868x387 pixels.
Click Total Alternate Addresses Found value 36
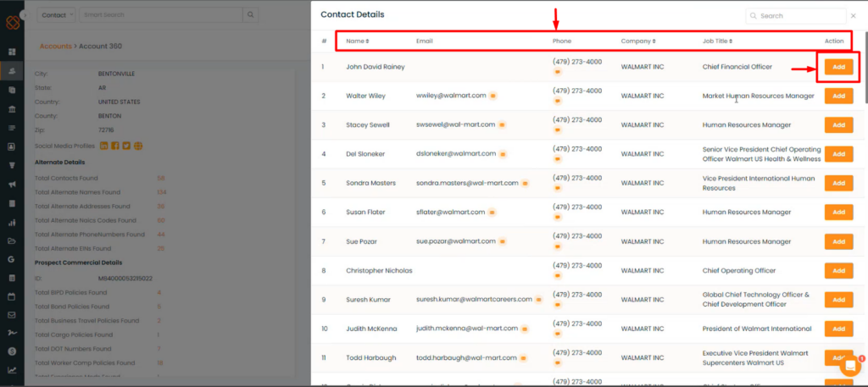tap(161, 207)
